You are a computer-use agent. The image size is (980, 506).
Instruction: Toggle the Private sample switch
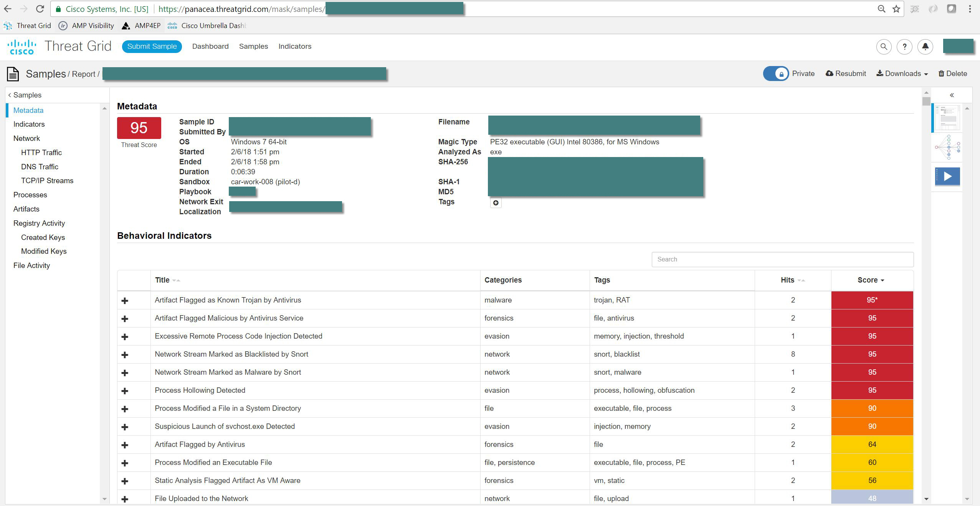pyautogui.click(x=776, y=74)
